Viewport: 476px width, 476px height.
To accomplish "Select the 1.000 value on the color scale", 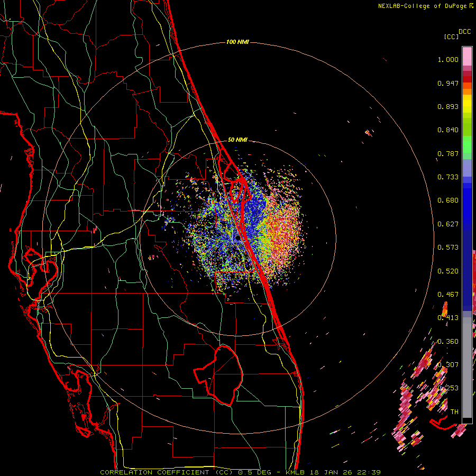I will click(448, 59).
